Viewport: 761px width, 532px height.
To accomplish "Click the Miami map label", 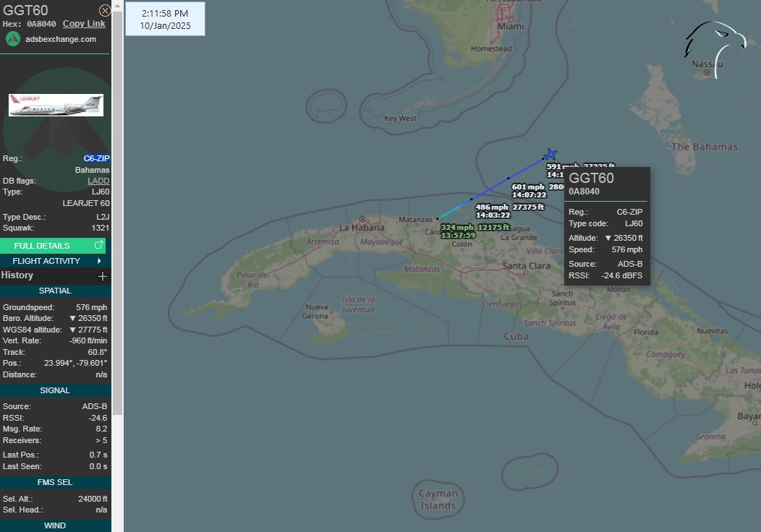I will [511, 26].
